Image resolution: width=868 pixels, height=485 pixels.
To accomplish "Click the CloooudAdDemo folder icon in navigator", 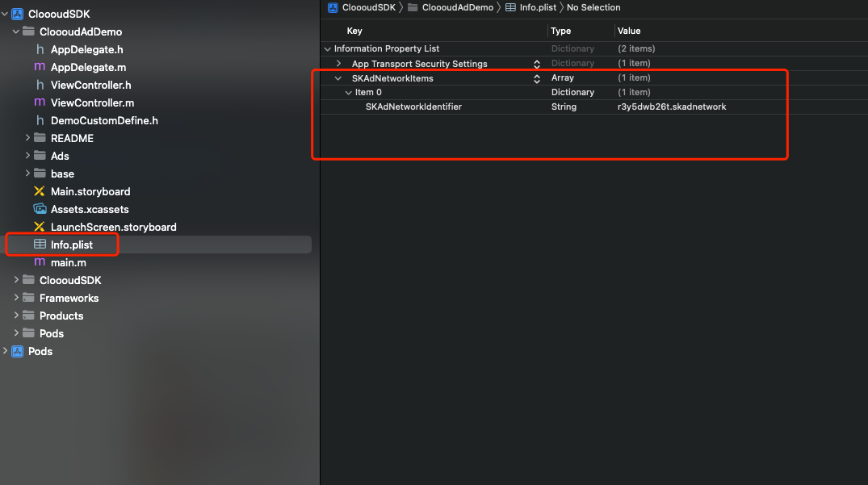I will coord(29,31).
